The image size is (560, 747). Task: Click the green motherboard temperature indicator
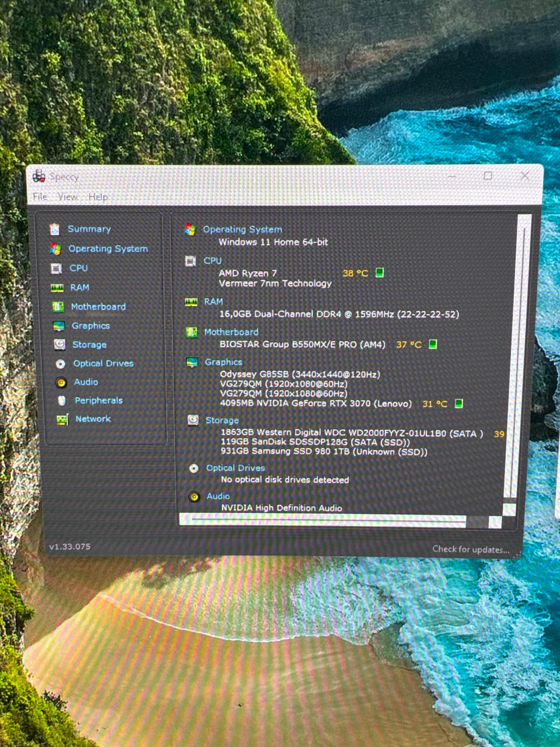coord(433,344)
